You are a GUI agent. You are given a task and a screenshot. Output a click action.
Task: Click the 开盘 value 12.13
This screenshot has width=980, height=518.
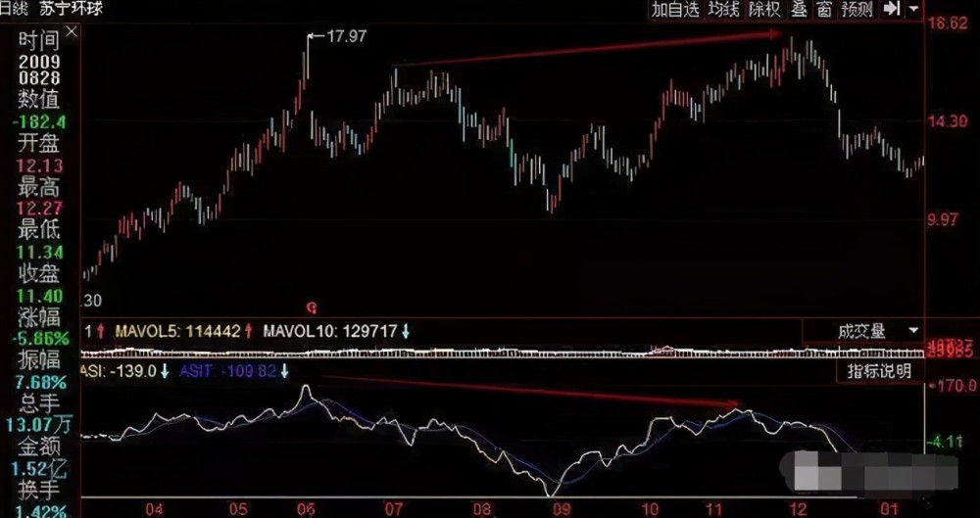point(39,165)
